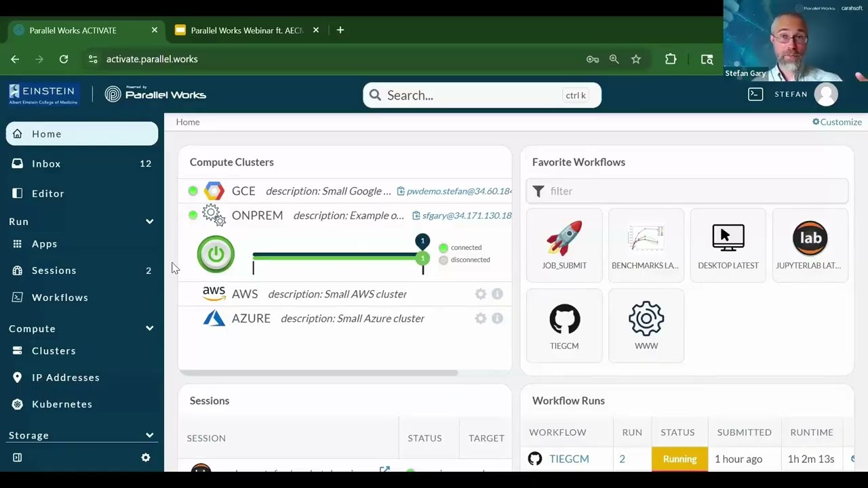Collapse the Storage section
This screenshot has width=868, height=488.
149,435
